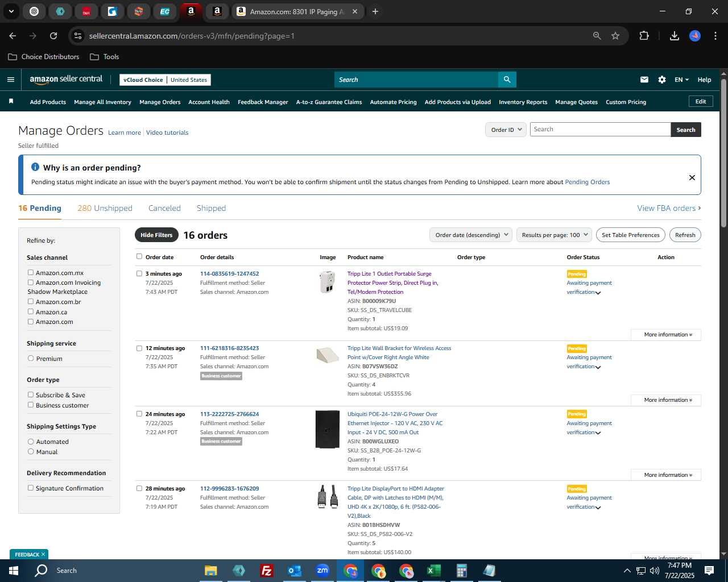Open the EN language dropdown
This screenshot has height=582, width=728.
tap(681, 80)
